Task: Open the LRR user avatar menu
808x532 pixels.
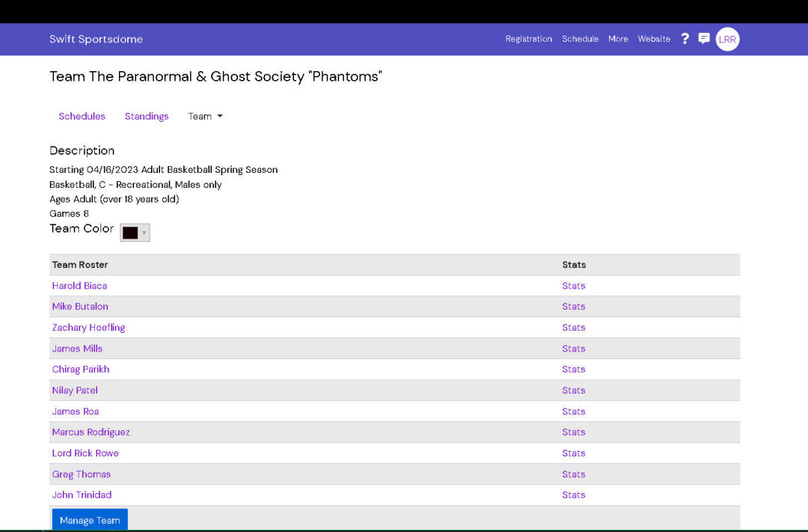Action: pyautogui.click(x=727, y=40)
